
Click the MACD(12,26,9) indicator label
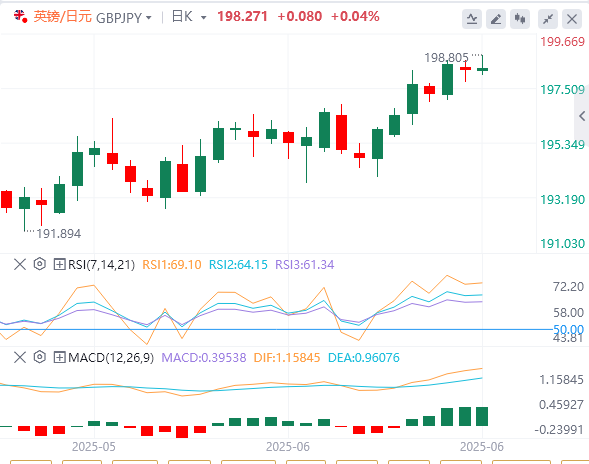pos(111,358)
